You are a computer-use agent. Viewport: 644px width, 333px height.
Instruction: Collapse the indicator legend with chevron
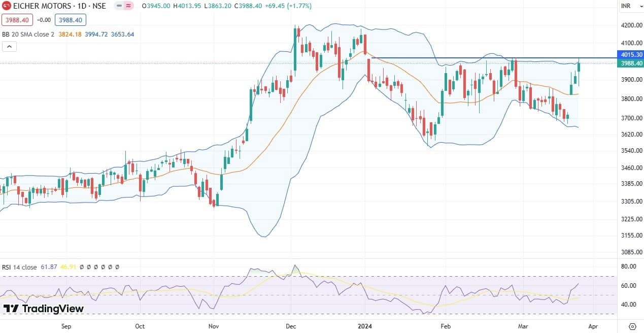(9, 47)
